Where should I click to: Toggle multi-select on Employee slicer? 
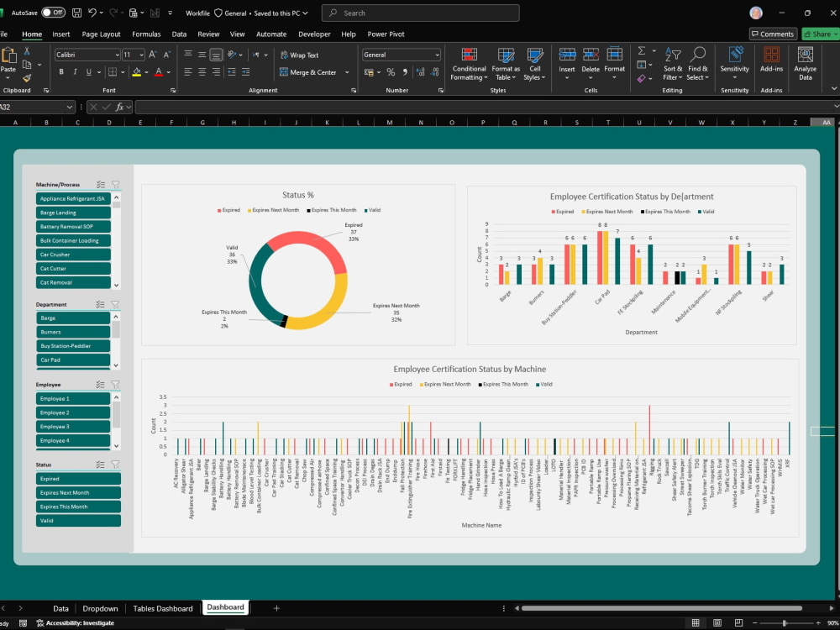[100, 385]
